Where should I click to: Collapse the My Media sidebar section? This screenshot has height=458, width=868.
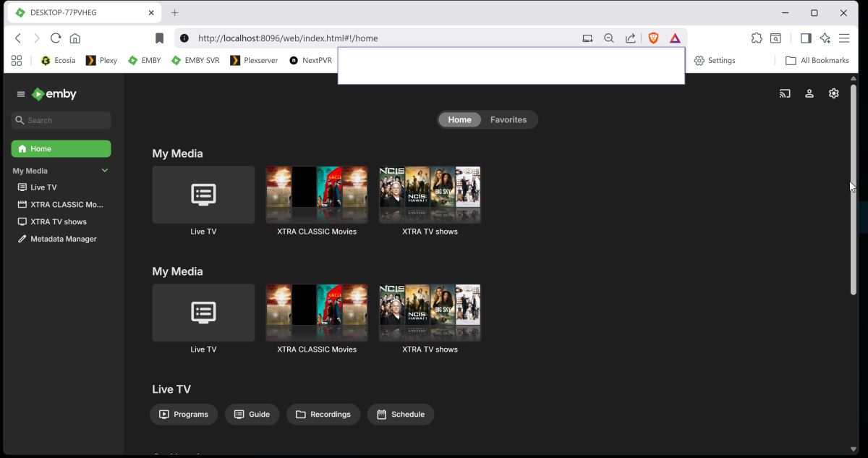[105, 171]
